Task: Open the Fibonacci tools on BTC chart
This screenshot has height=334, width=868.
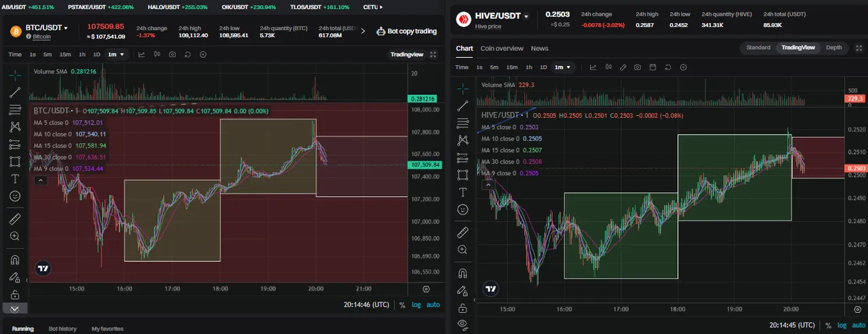Action: 15,109
